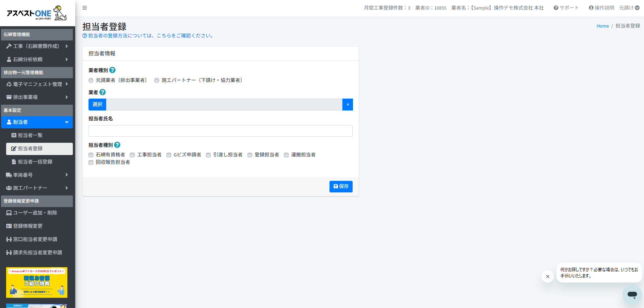Click the hamburger menu toggle icon

point(85,8)
